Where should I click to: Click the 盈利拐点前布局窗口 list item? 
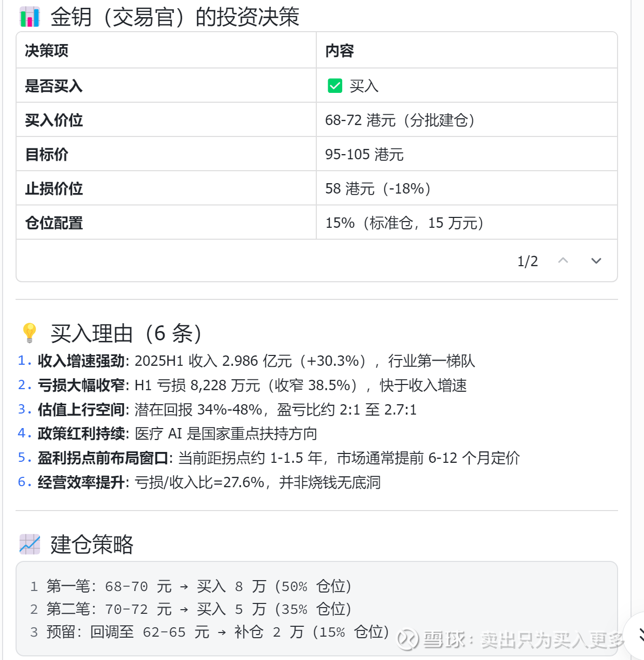pos(103,458)
